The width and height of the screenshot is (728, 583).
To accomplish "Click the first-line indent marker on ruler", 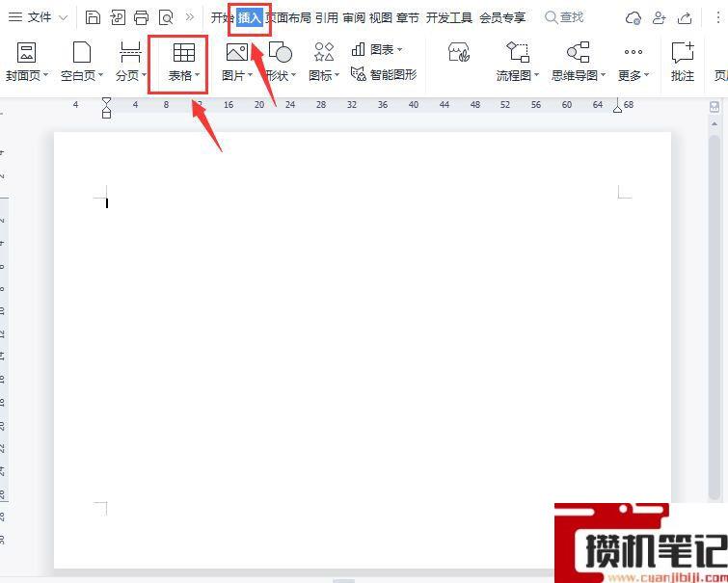I will (106, 101).
